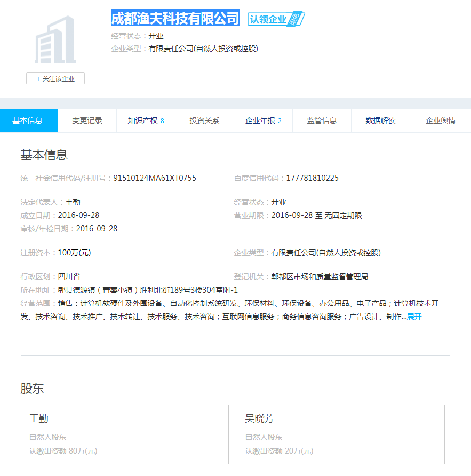Screen dimensions: 471x476
Task: Open the 投资关系 tab
Action: pyautogui.click(x=204, y=120)
